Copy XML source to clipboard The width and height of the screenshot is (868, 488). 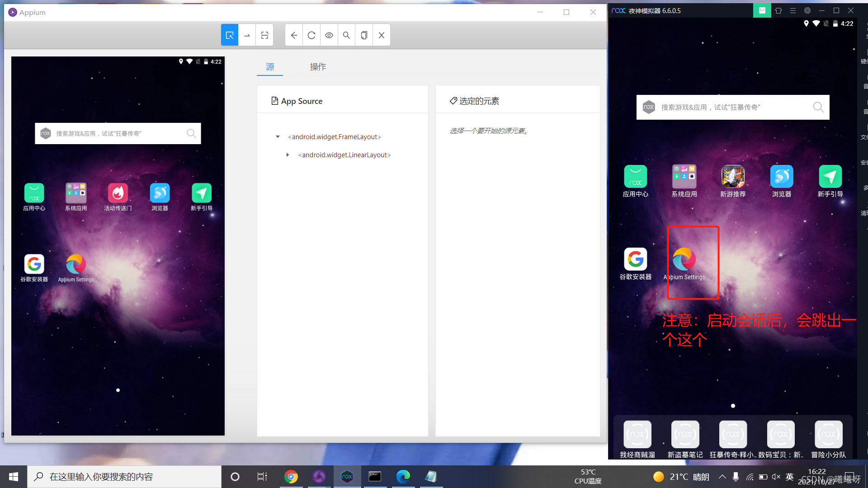pos(364,35)
